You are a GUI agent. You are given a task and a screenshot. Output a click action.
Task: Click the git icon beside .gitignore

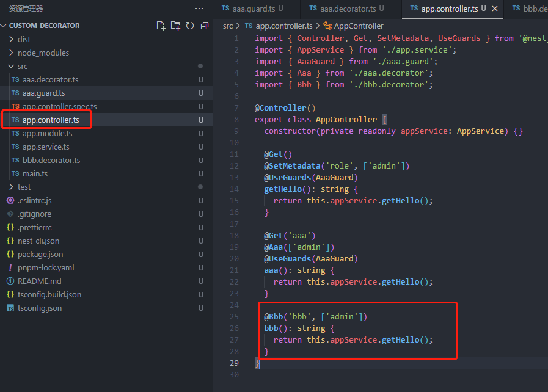point(10,214)
